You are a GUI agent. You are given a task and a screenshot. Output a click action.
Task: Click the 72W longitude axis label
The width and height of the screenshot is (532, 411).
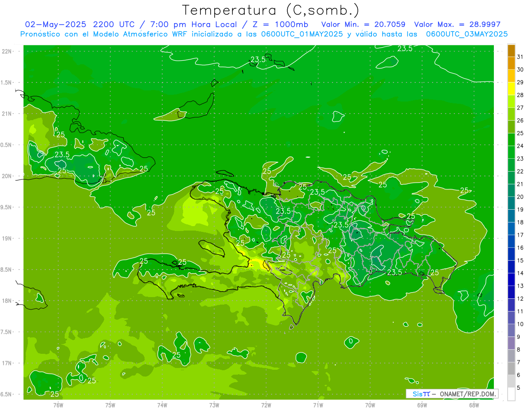pyautogui.click(x=266, y=405)
